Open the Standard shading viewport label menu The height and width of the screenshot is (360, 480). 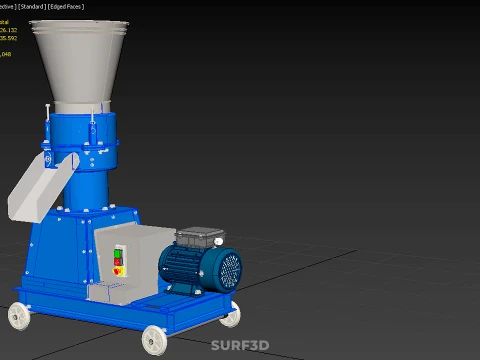(32, 7)
